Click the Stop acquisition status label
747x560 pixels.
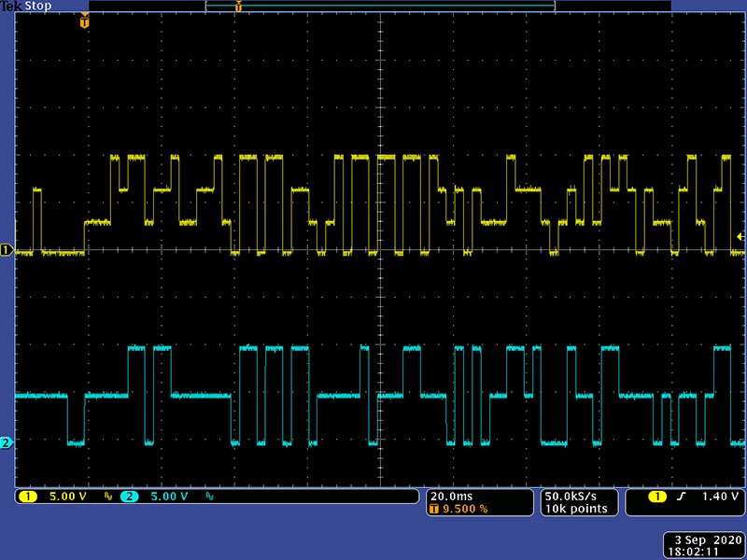tap(40, 7)
